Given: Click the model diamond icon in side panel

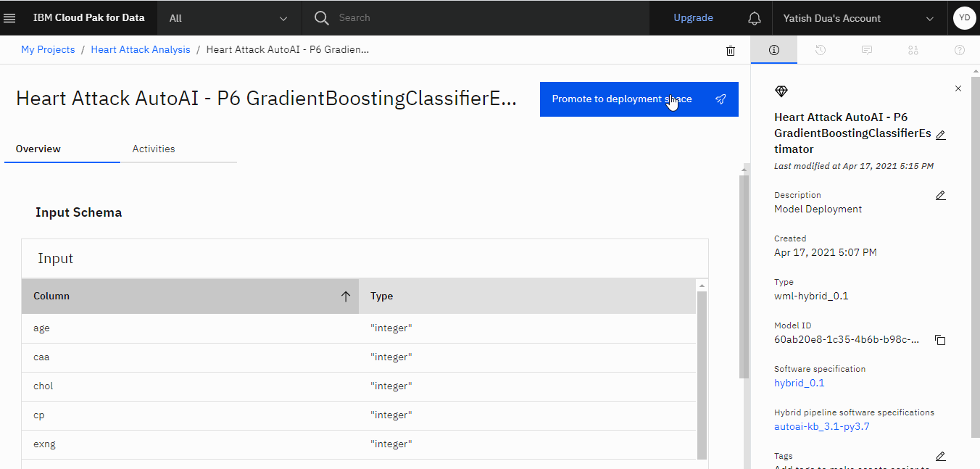Looking at the screenshot, I should coord(781,91).
